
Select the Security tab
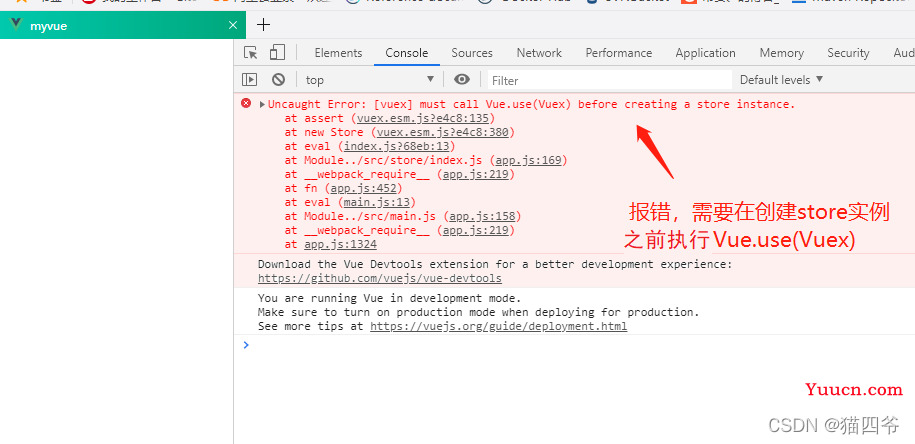(x=848, y=53)
